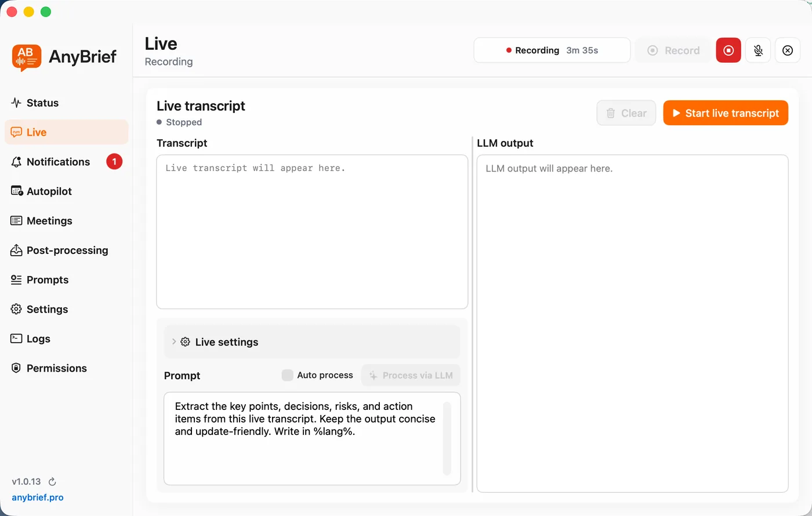Click the Settings gear icon in sidebar
Image resolution: width=812 pixels, height=516 pixels.
point(16,310)
